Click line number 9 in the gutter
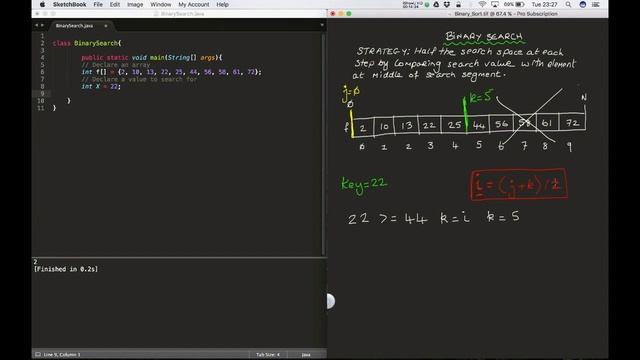 click(x=42, y=93)
